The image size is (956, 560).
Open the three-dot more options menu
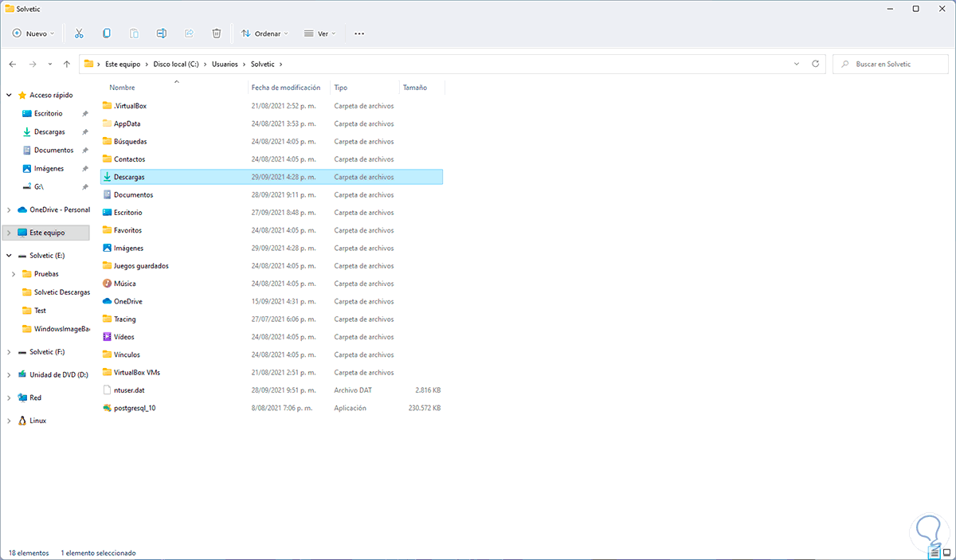pyautogui.click(x=359, y=33)
